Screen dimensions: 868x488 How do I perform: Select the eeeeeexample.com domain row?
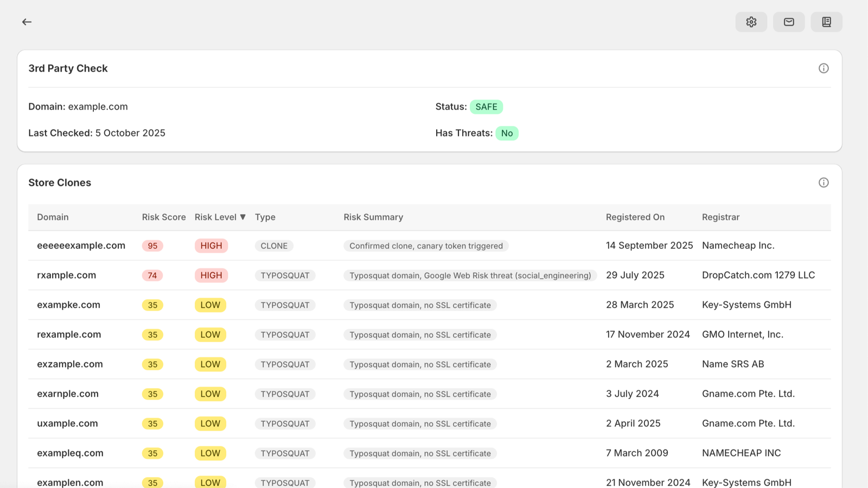(81, 246)
